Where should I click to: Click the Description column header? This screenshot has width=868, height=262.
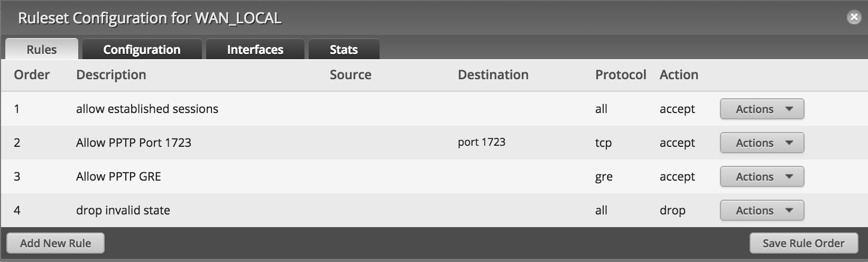click(111, 74)
